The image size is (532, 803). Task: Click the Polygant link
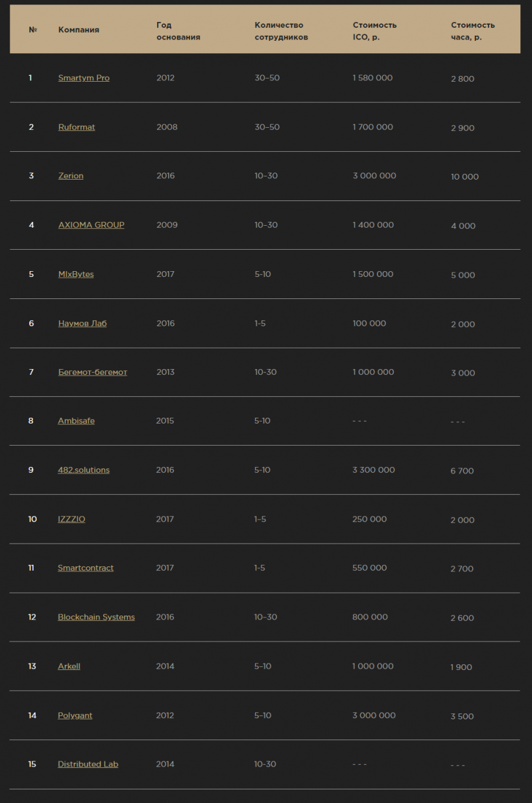(75, 715)
